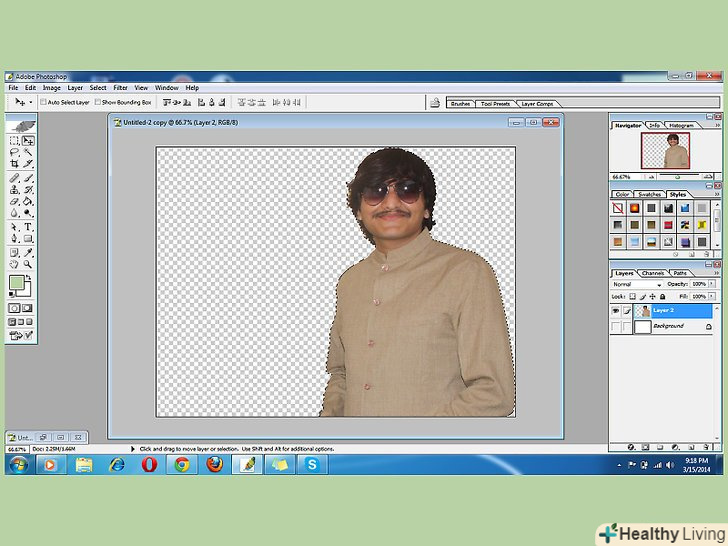The height and width of the screenshot is (546, 728).
Task: Select the Rectangle shape tool
Action: [28, 239]
